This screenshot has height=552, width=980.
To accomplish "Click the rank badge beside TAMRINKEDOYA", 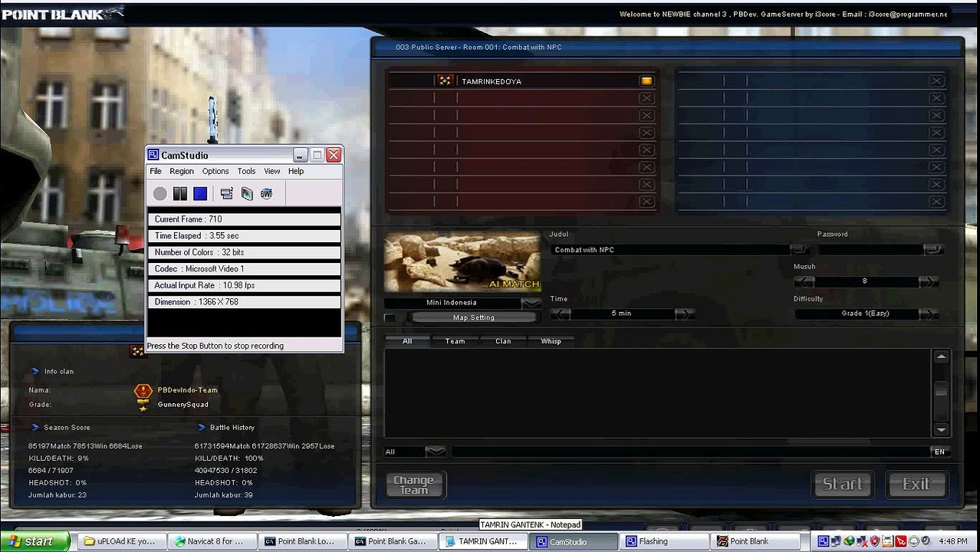I will [x=445, y=80].
